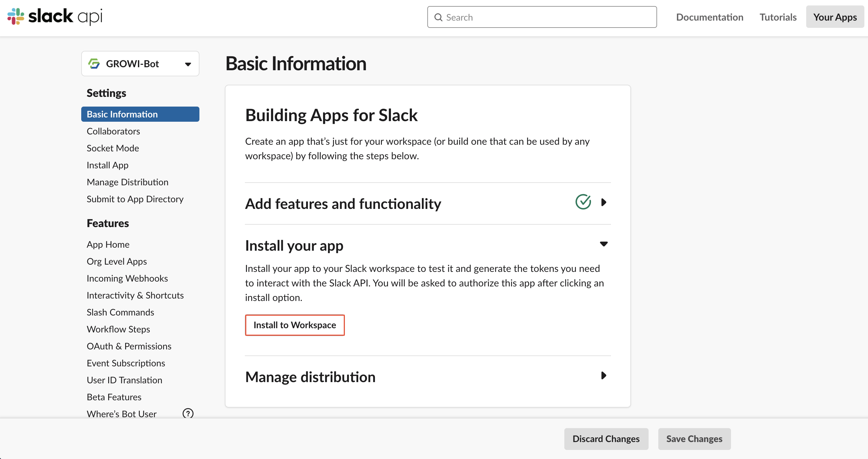
Task: Open Install App in the sidebar
Action: point(108,165)
